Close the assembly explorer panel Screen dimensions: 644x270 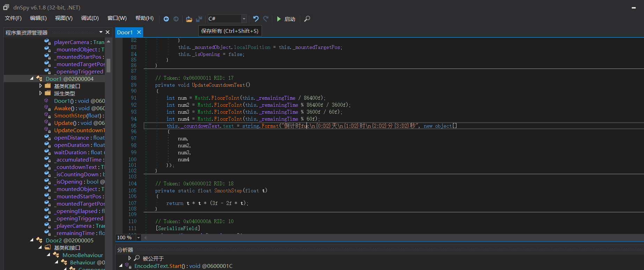108,32
